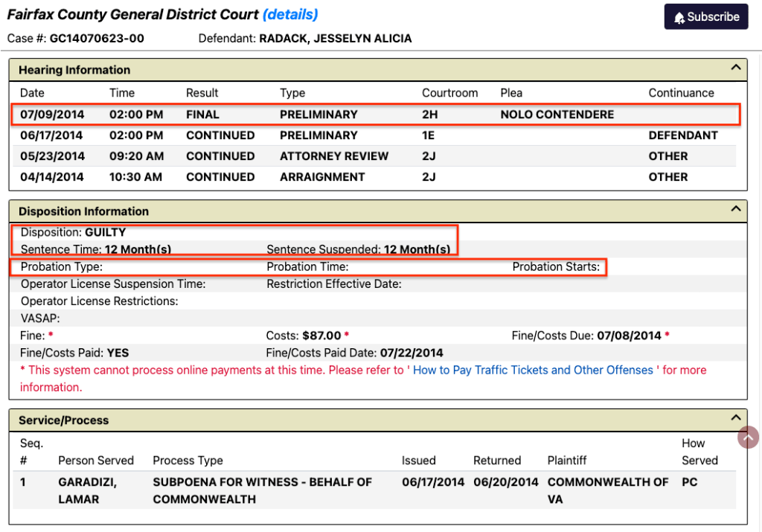Select defendant name RADACK, JESSELYN ALICIA
Viewport: 762px width, 532px height.
(336, 39)
